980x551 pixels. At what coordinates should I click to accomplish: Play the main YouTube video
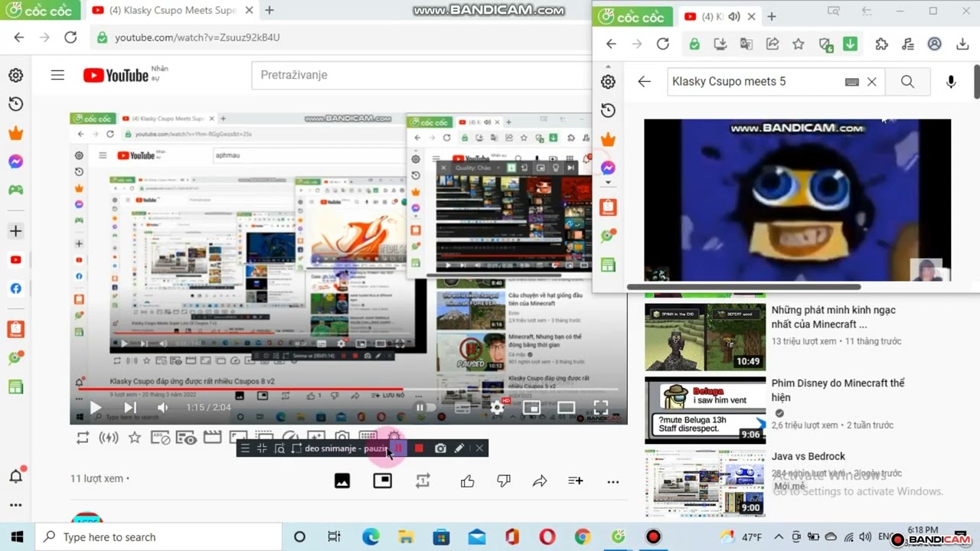pos(96,408)
